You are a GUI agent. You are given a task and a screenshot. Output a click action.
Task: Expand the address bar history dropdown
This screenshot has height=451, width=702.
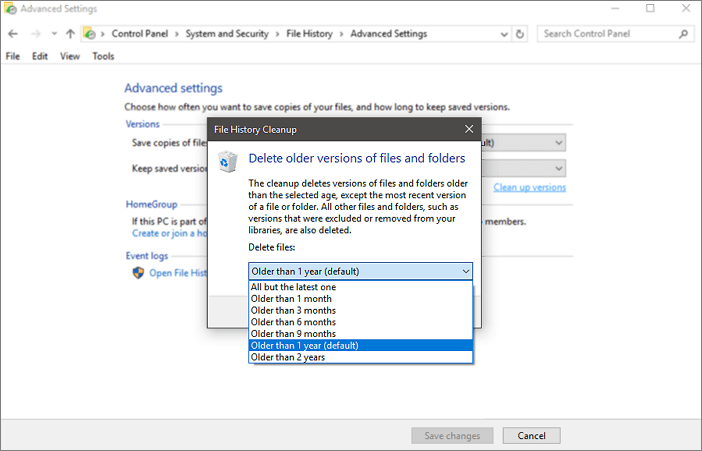pyautogui.click(x=503, y=34)
